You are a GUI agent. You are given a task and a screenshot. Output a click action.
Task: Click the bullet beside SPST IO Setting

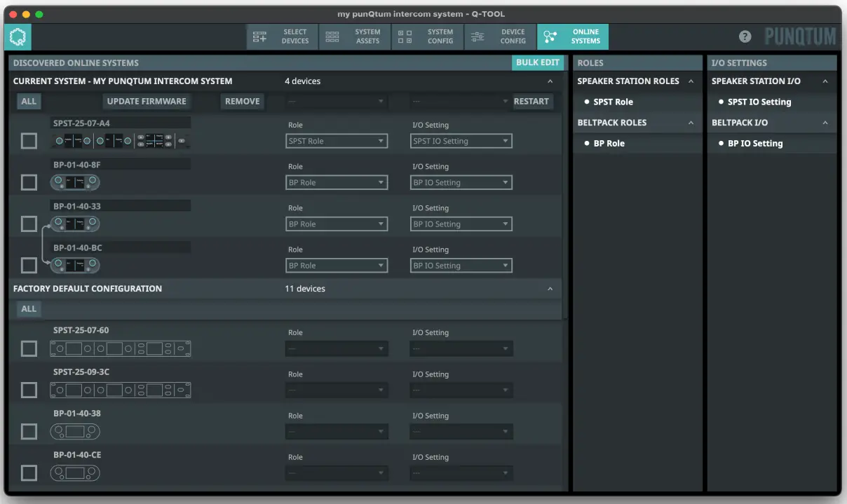[721, 102]
